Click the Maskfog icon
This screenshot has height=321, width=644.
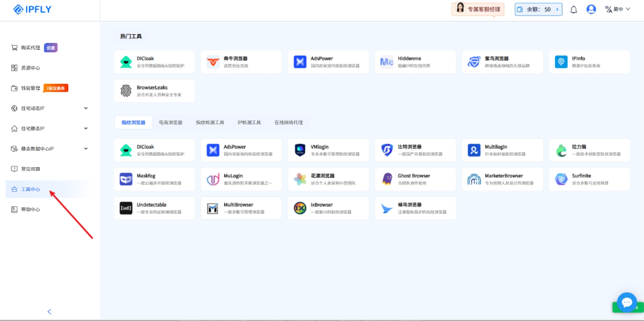[126, 179]
